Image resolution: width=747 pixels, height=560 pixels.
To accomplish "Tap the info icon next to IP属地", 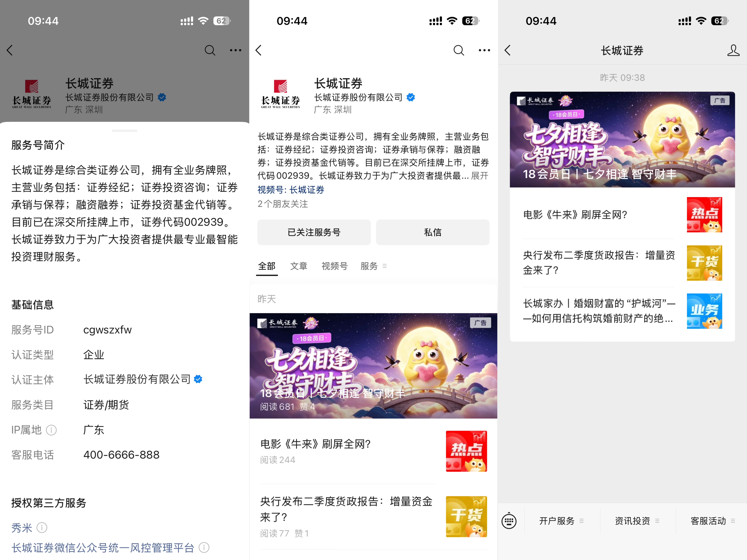I will point(51,430).
